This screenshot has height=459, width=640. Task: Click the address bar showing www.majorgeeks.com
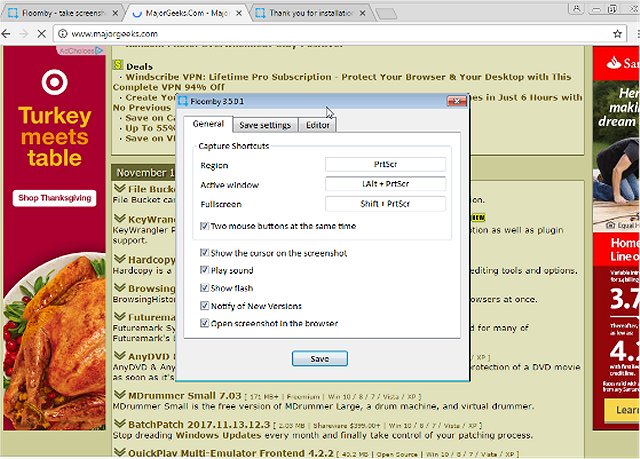339,33
